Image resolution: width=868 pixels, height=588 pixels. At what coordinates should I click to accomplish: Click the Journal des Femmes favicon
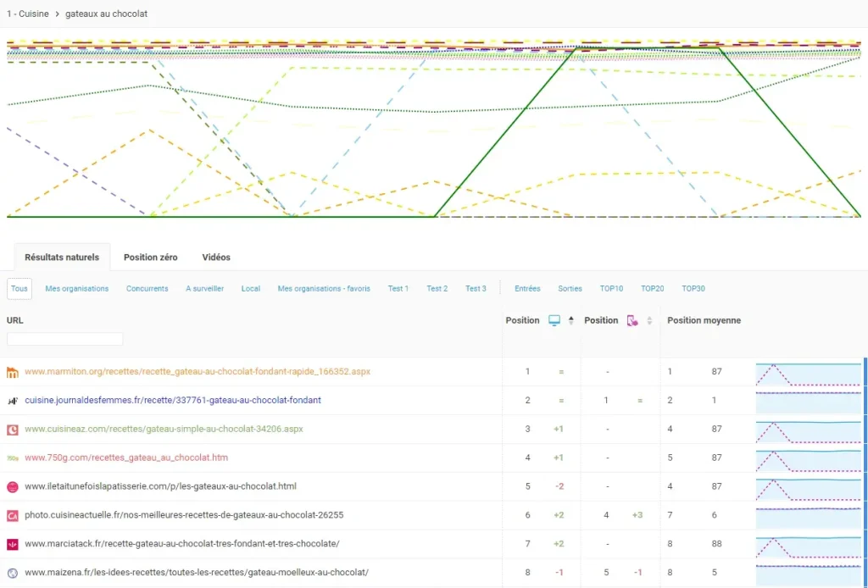click(12, 401)
